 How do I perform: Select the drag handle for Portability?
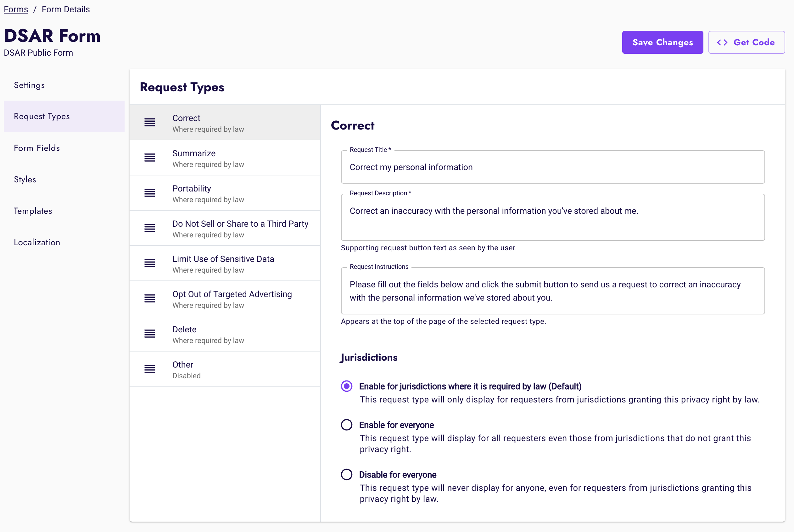pyautogui.click(x=150, y=193)
